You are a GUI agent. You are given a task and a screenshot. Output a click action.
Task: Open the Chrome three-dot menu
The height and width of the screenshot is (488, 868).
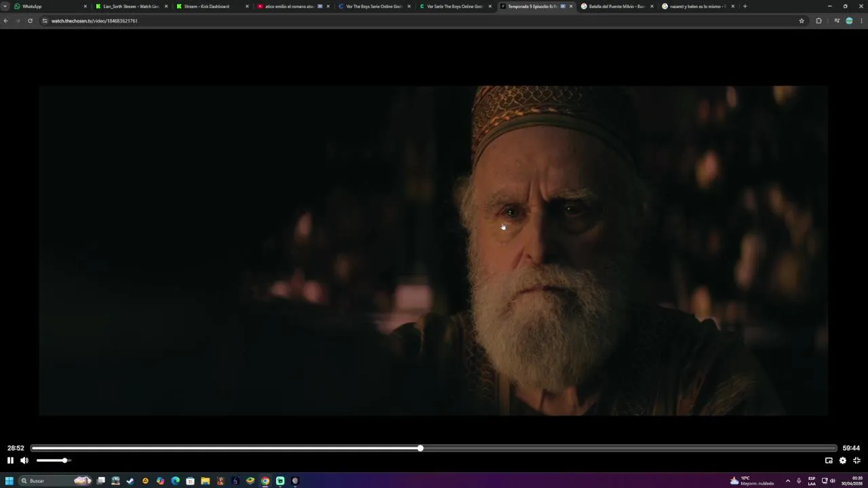pyautogui.click(x=861, y=21)
